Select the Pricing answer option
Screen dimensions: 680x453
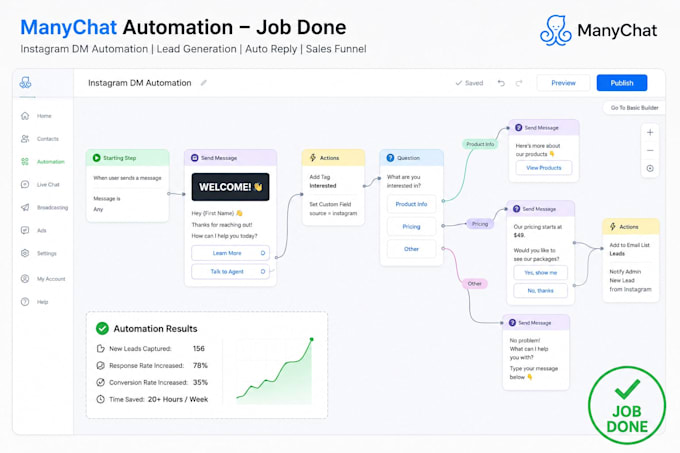tap(411, 227)
